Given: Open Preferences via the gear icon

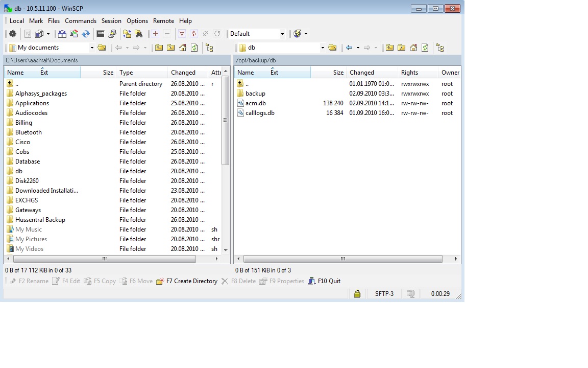Looking at the screenshot, I should (x=13, y=34).
